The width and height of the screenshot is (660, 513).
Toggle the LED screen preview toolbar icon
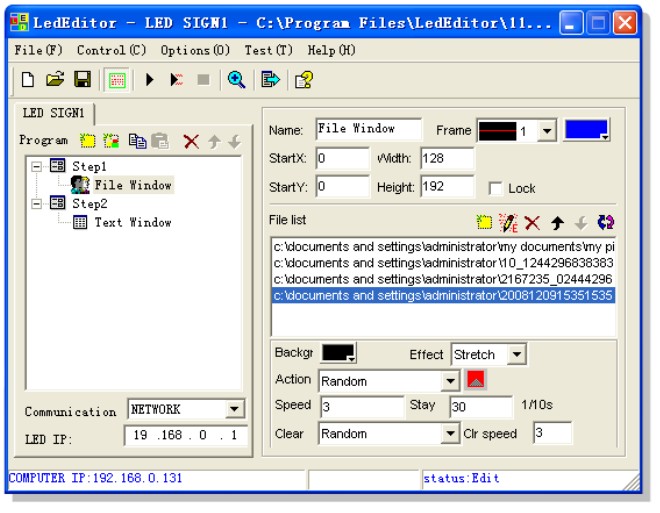(117, 80)
